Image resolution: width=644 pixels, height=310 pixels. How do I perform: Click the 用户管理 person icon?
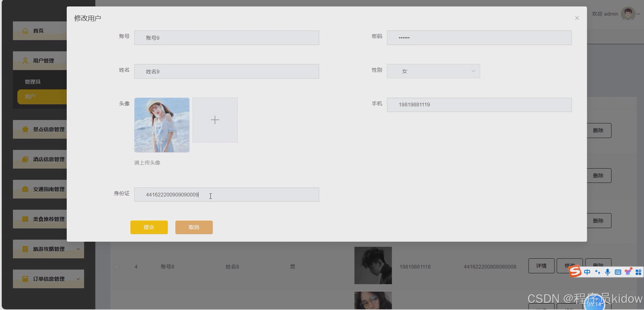point(25,61)
